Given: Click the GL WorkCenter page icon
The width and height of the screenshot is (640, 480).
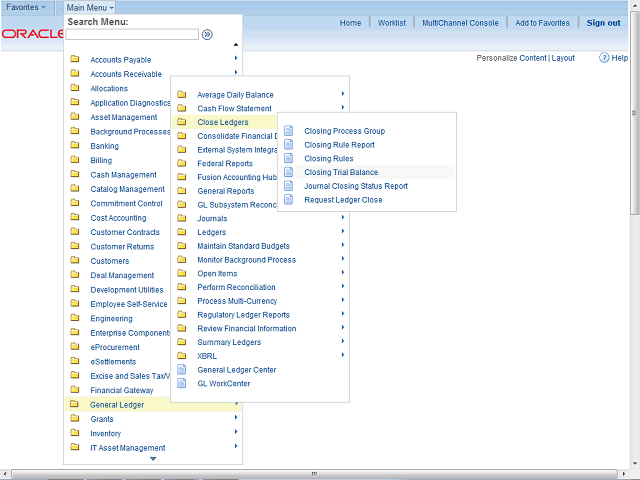Looking at the screenshot, I should tap(181, 383).
